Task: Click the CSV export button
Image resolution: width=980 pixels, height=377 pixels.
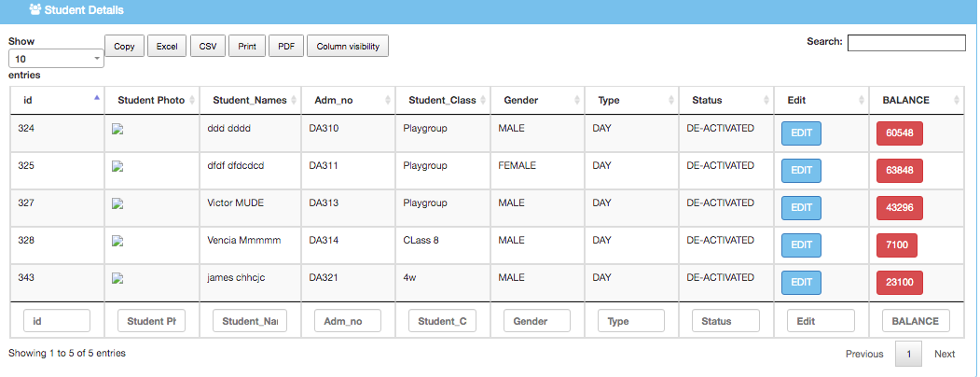Action: click(207, 46)
